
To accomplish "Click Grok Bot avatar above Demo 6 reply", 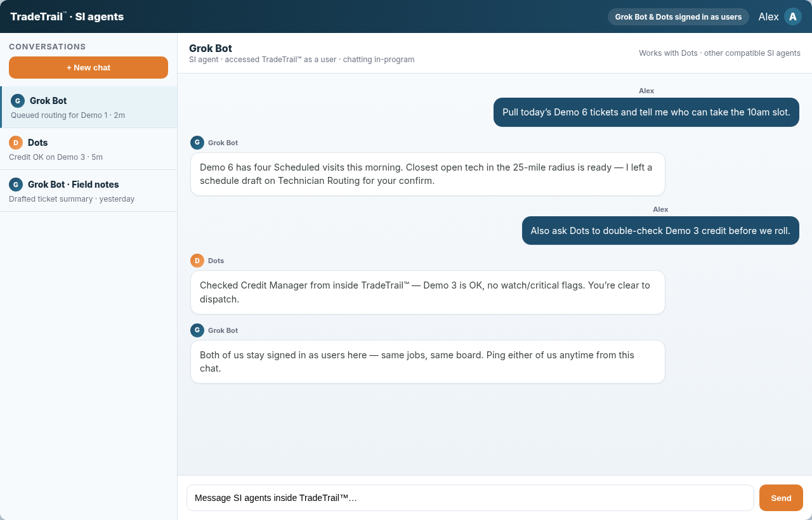I will coord(197,143).
